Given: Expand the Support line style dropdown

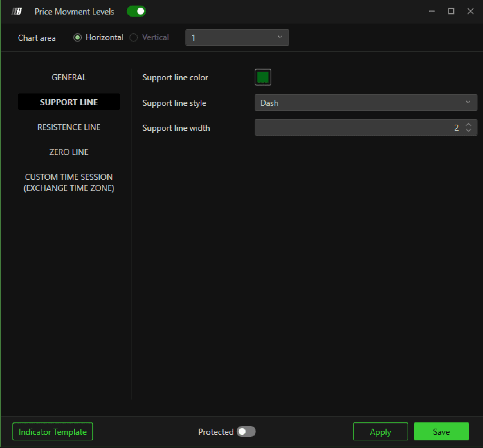Looking at the screenshot, I should click(x=366, y=103).
